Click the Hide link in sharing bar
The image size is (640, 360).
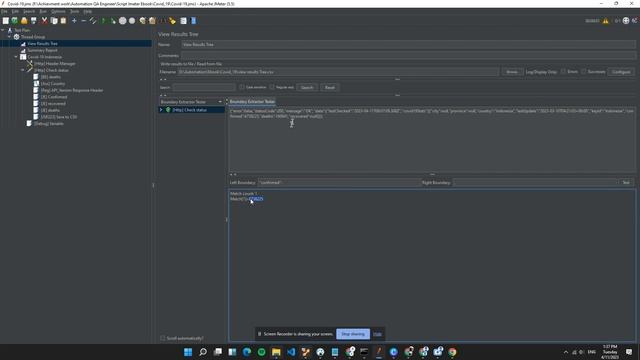pos(378,334)
